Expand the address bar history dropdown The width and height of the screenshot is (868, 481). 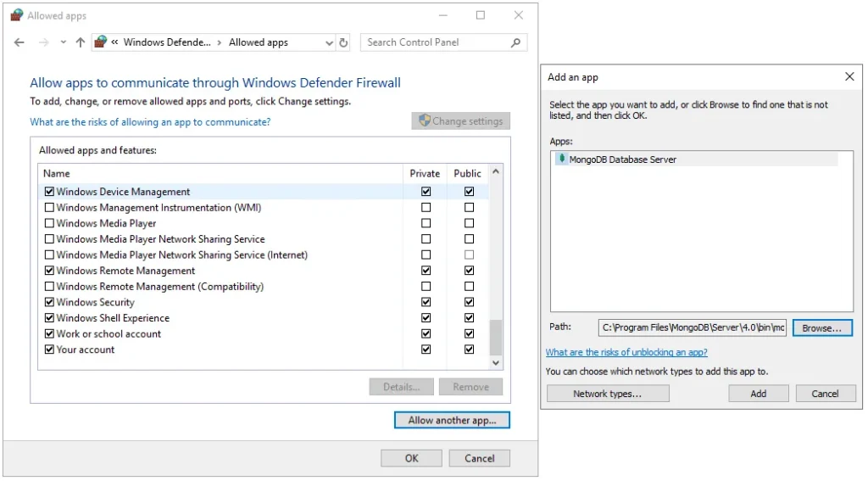pyautogui.click(x=329, y=42)
